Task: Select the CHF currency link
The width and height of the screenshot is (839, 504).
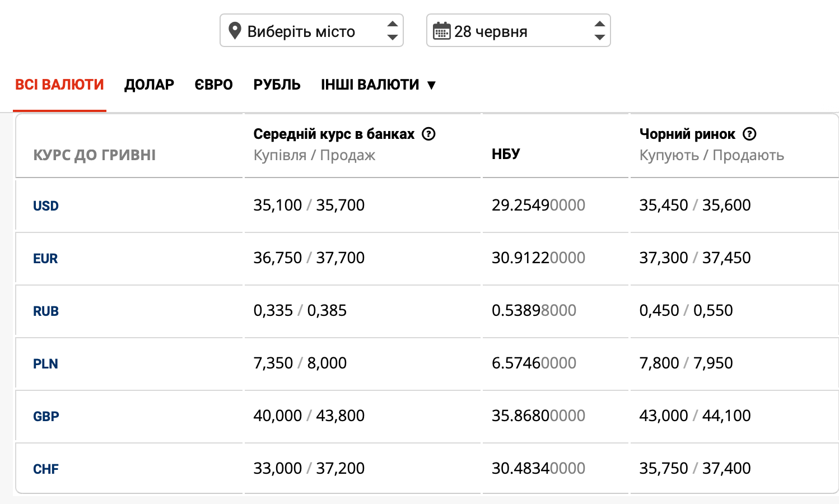Action: coord(46,469)
